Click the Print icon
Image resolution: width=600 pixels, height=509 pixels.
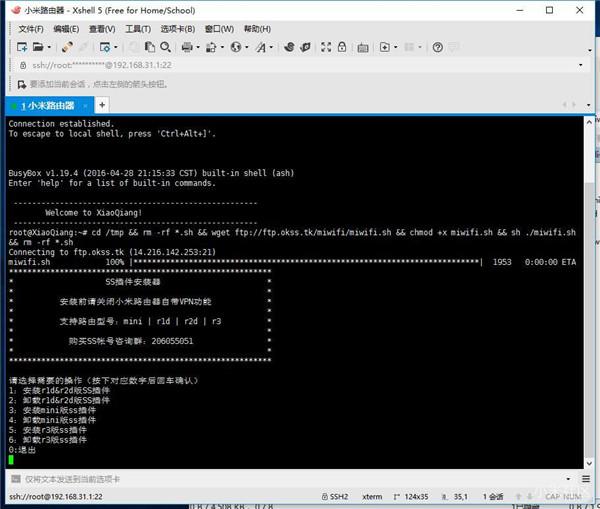(187, 47)
